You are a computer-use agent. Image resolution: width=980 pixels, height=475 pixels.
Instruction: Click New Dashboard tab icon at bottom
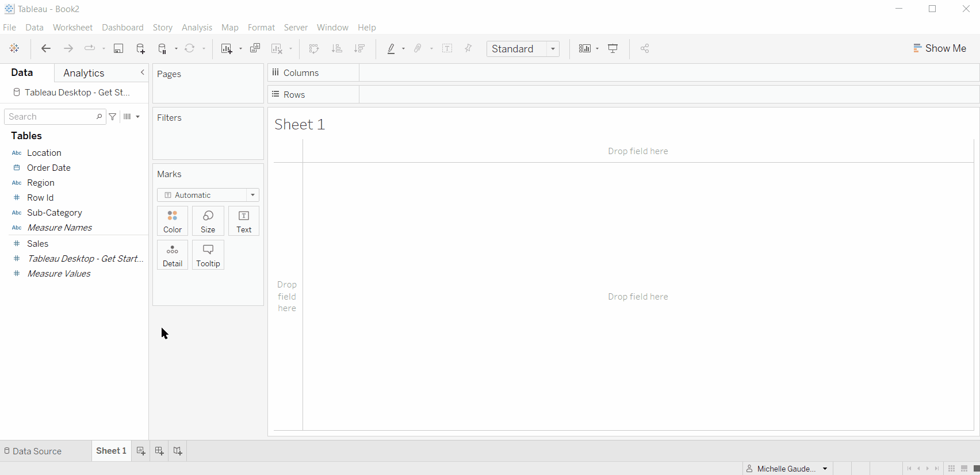[159, 451]
